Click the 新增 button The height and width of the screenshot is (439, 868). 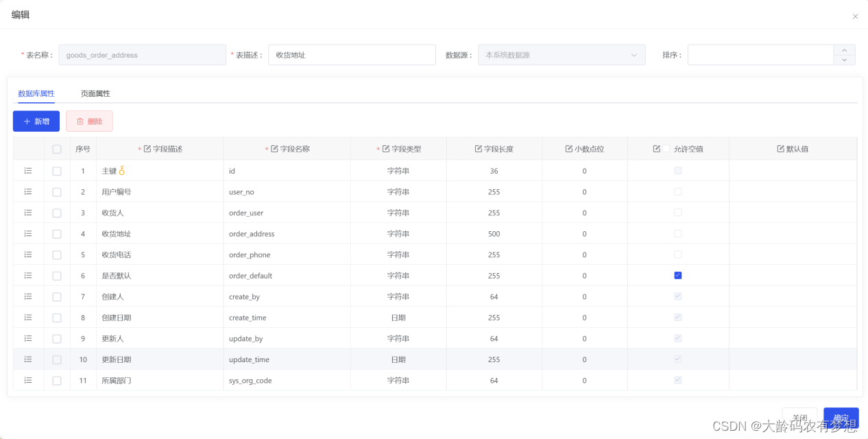pyautogui.click(x=36, y=121)
